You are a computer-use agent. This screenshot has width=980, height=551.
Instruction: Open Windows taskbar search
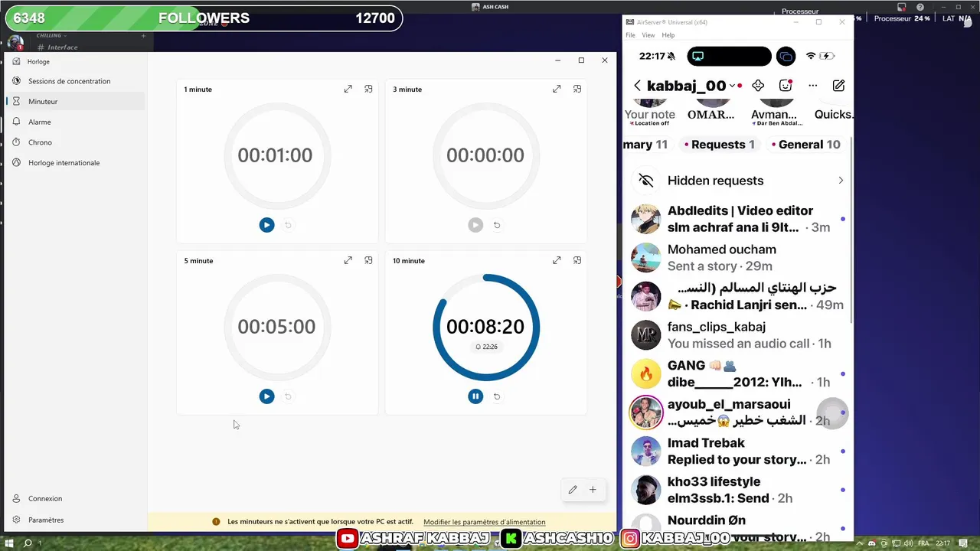(28, 543)
